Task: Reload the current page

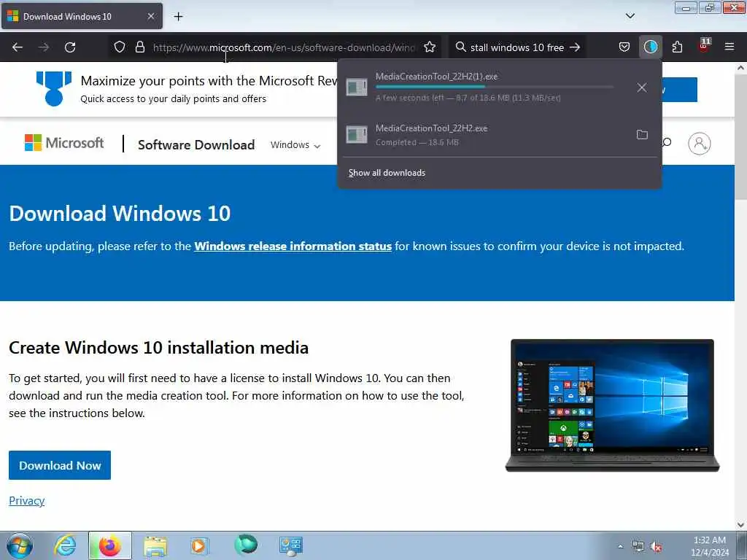Action: (70, 47)
